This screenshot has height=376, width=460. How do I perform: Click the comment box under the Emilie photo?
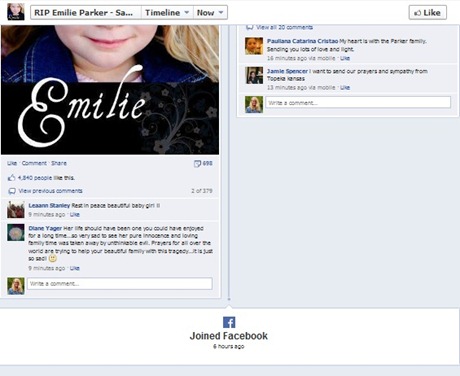coord(120,284)
